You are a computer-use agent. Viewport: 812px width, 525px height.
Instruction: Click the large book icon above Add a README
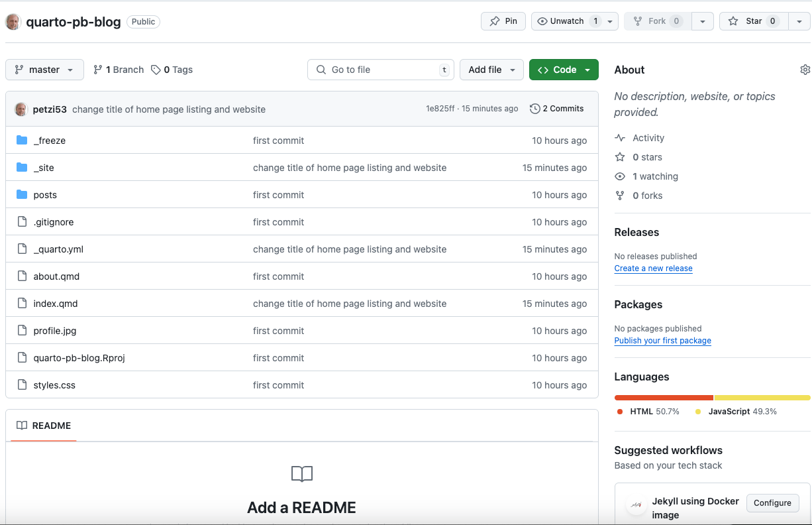pyautogui.click(x=302, y=474)
